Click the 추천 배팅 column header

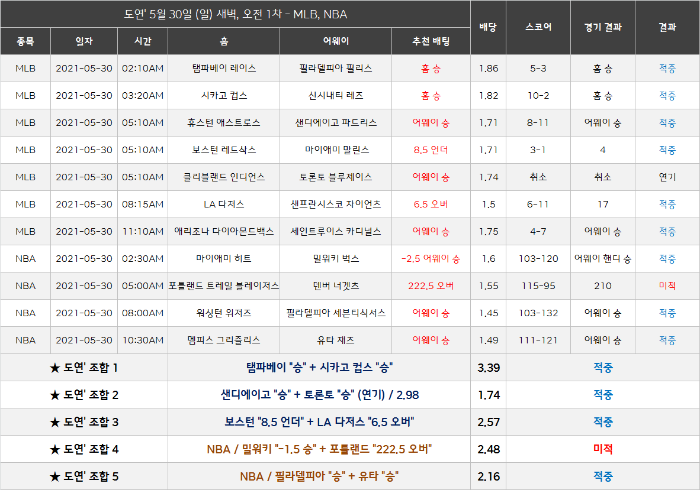click(x=431, y=41)
